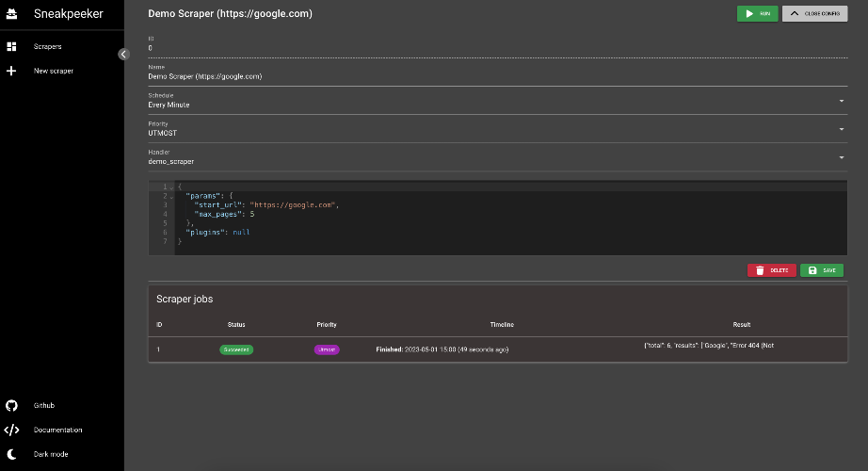Click the up chevron icon in Close Config

point(795,13)
